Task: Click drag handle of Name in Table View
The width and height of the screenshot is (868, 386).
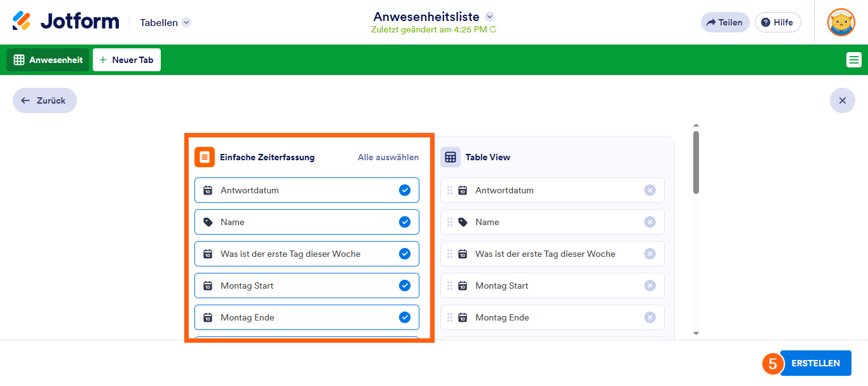Action: point(450,222)
